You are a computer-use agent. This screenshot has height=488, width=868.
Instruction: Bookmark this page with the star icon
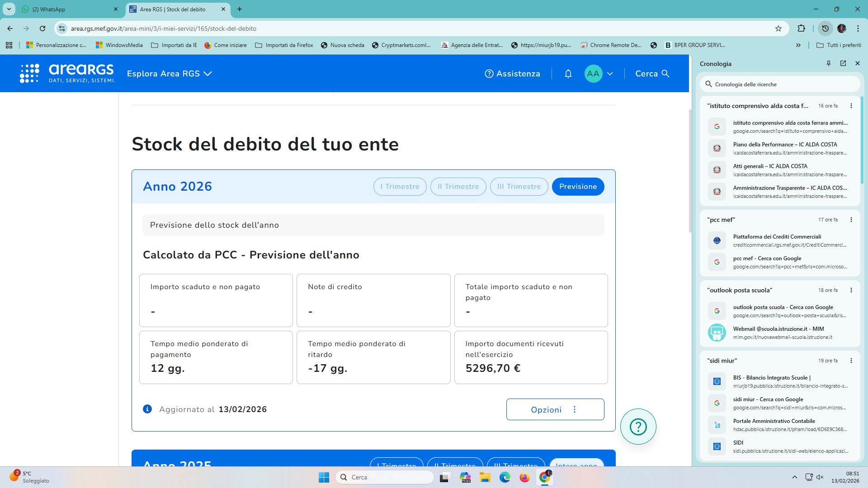tap(778, 28)
